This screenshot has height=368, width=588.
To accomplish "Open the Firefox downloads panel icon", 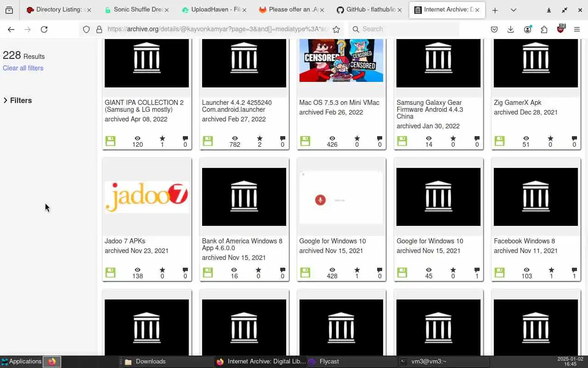I will point(511,29).
